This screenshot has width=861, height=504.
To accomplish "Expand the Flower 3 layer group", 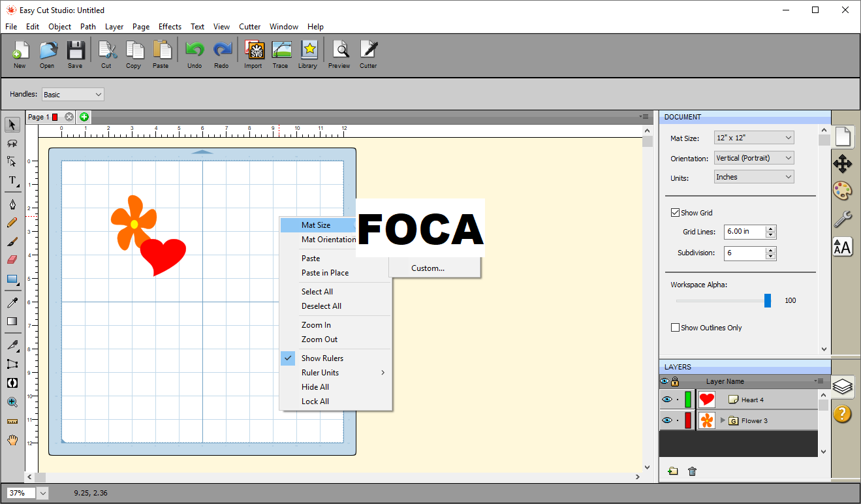I will tap(723, 420).
